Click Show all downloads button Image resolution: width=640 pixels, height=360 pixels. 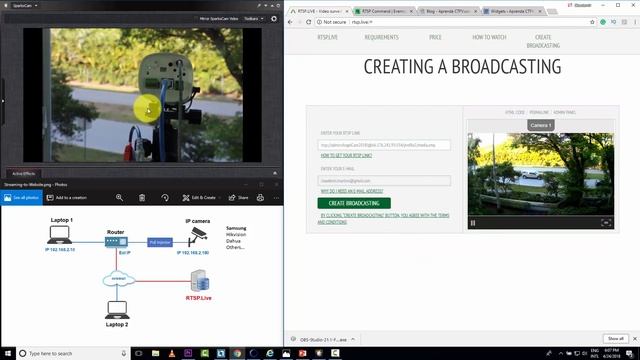tap(616, 339)
